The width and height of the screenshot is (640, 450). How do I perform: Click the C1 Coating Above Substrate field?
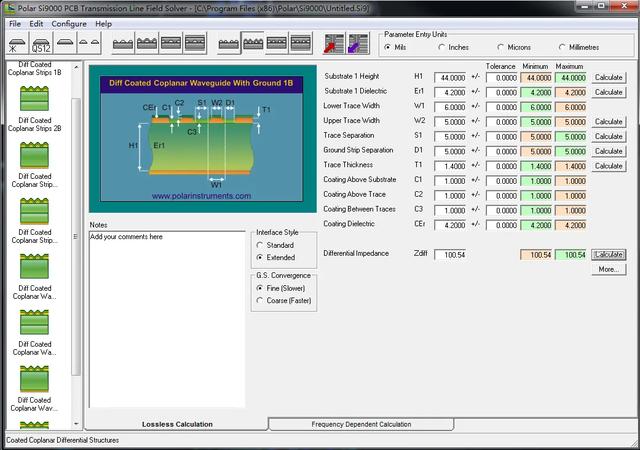pyautogui.click(x=450, y=181)
